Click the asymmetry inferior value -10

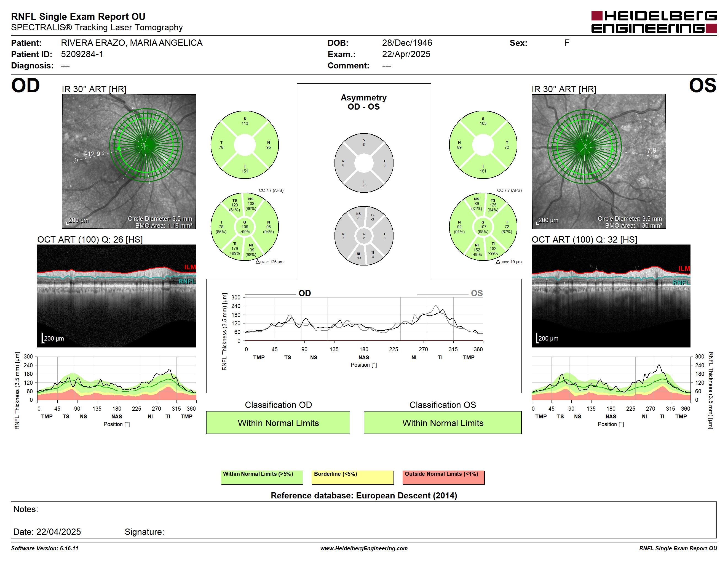coord(364,186)
